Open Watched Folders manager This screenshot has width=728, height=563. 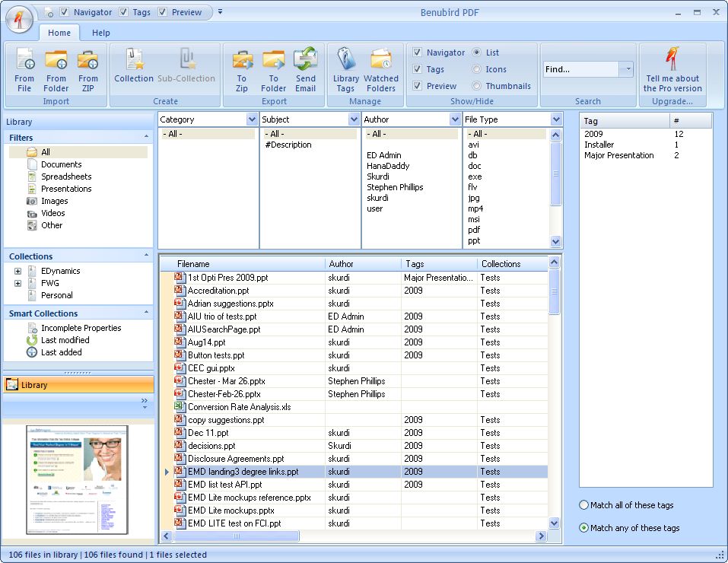click(x=381, y=70)
